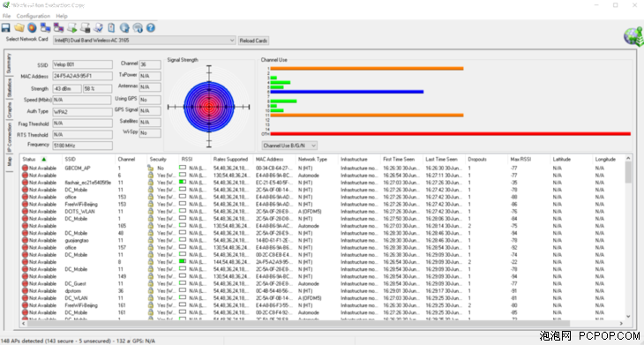Click the lock icon in the DCITS_WLAN row
This screenshot has height=345, width=644.
point(150,211)
